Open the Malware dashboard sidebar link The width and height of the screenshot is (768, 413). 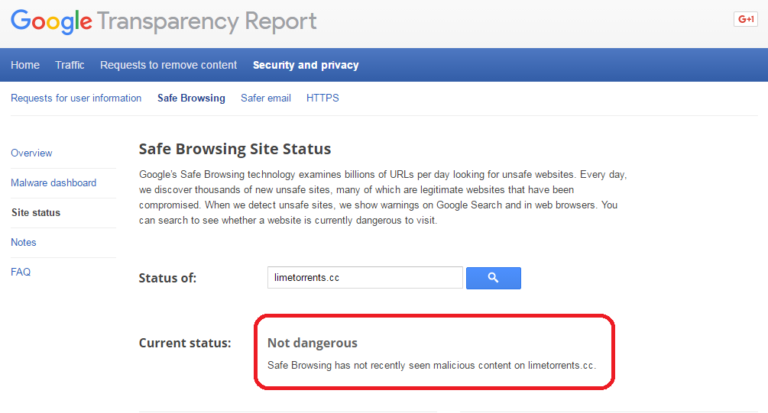point(53,183)
